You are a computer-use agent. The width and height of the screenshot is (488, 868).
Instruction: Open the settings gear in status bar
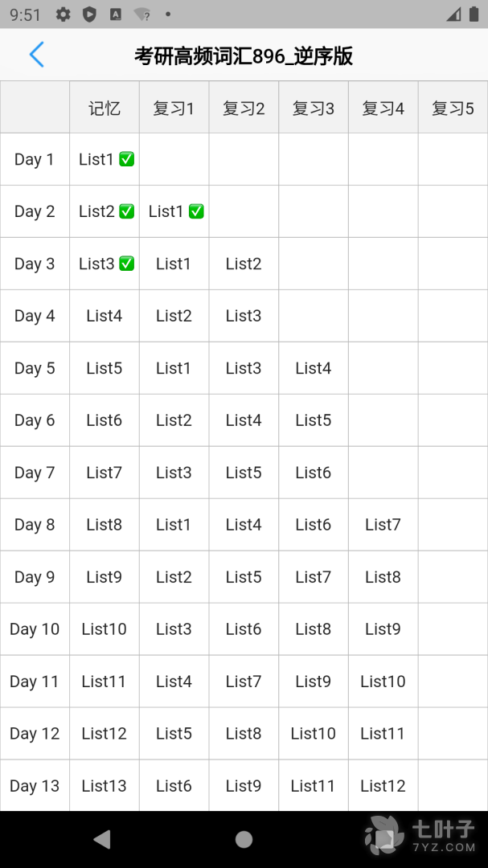[x=64, y=14]
